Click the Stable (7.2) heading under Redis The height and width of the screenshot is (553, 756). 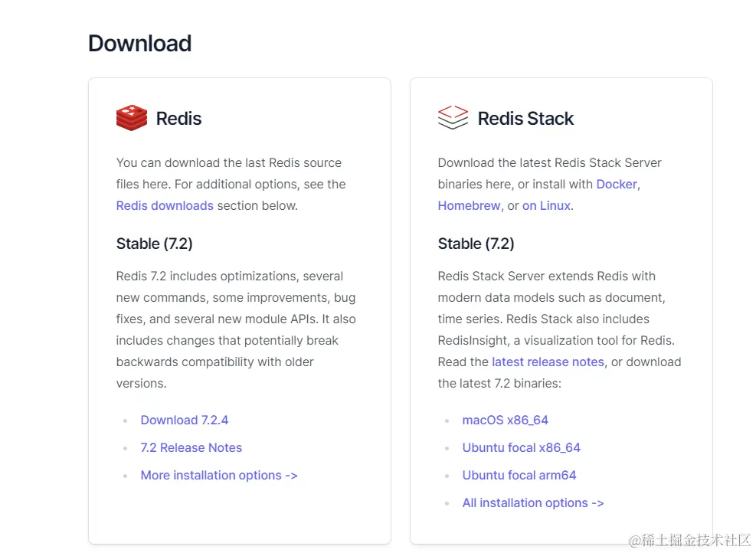(154, 244)
